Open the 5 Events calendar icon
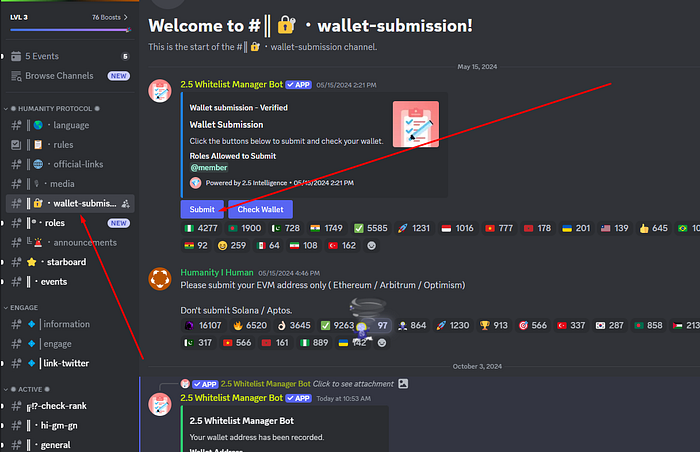The width and height of the screenshot is (700, 452). [16, 56]
